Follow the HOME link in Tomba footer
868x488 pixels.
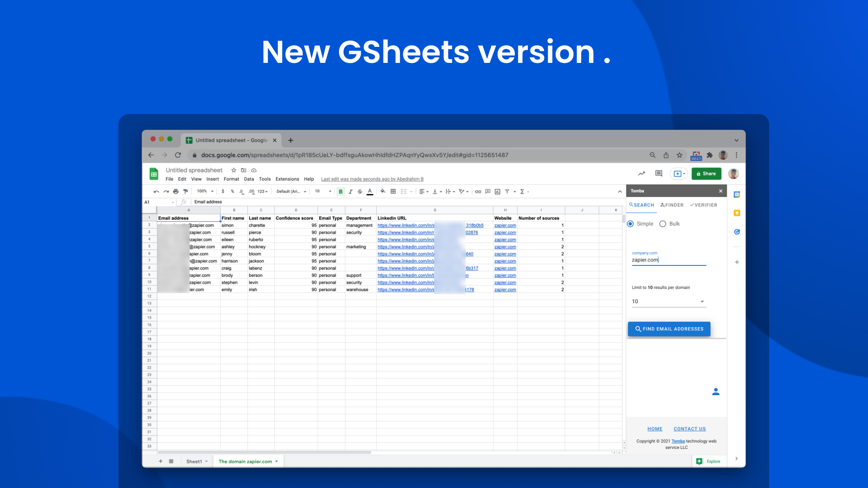pos(655,429)
